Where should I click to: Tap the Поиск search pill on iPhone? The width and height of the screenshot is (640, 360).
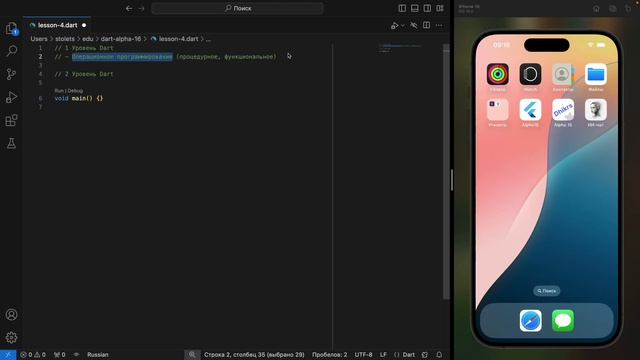547,291
